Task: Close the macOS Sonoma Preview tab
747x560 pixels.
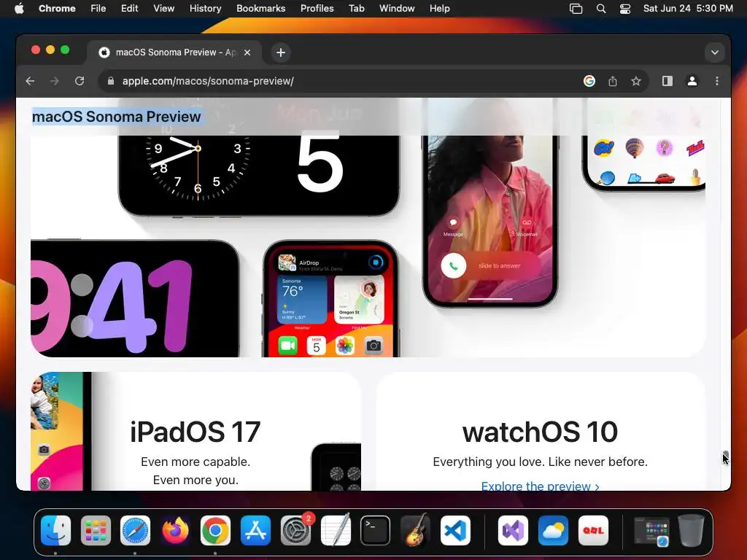Action: click(x=247, y=52)
